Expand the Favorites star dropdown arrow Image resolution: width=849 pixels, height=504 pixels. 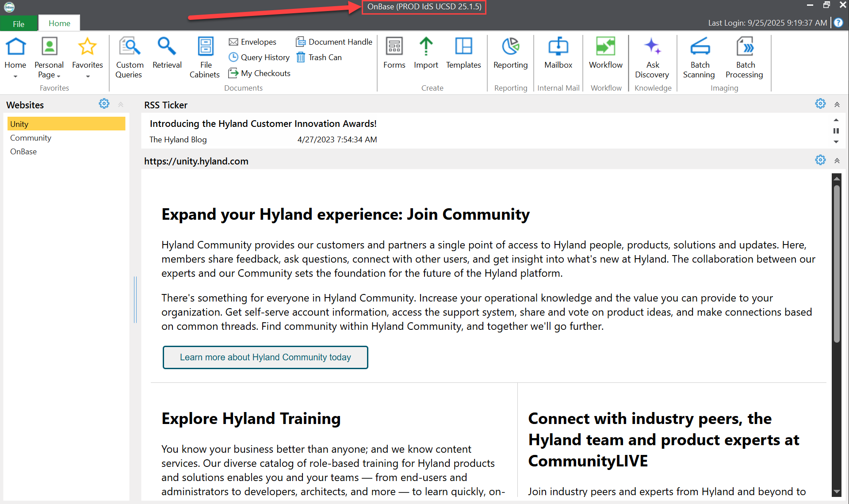coord(88,76)
